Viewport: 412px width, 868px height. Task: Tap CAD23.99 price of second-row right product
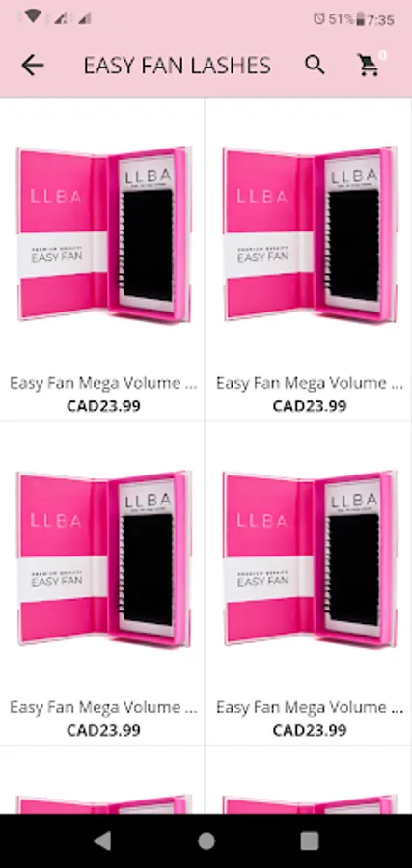click(x=310, y=730)
